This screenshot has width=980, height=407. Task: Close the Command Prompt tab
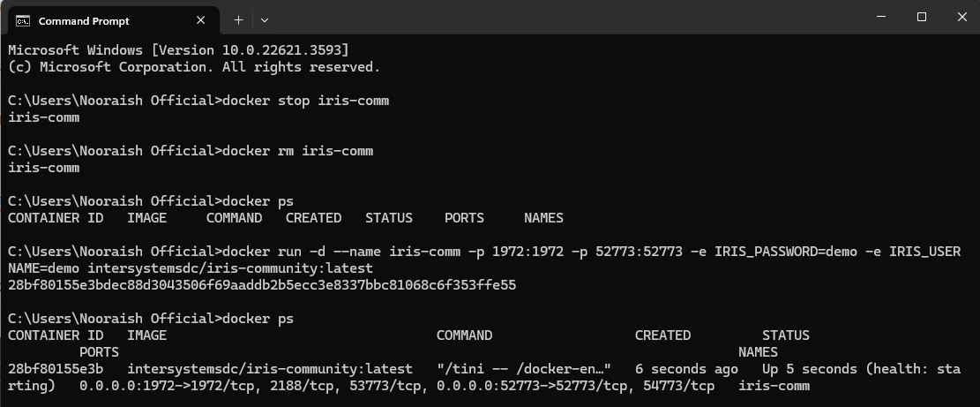click(x=201, y=20)
